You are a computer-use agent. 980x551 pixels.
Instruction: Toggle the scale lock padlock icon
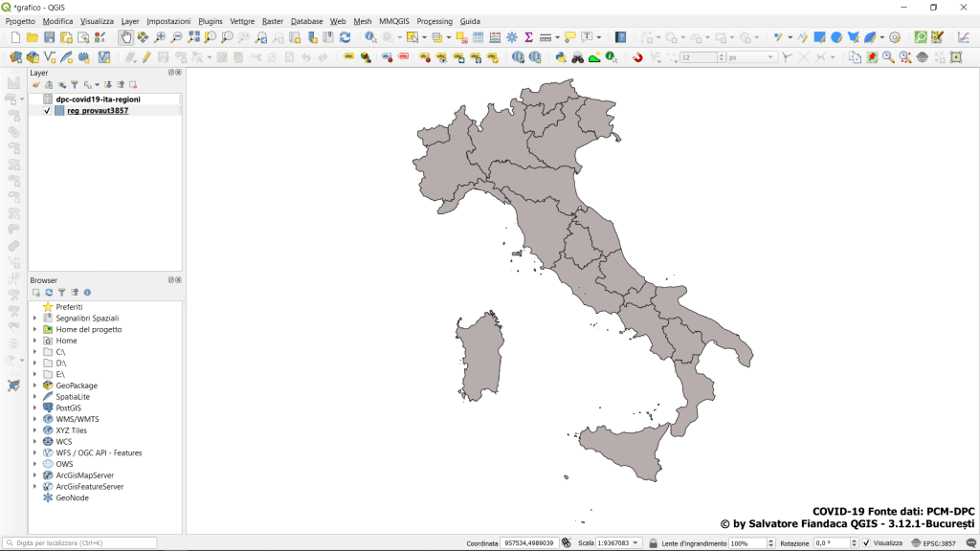pyautogui.click(x=653, y=543)
